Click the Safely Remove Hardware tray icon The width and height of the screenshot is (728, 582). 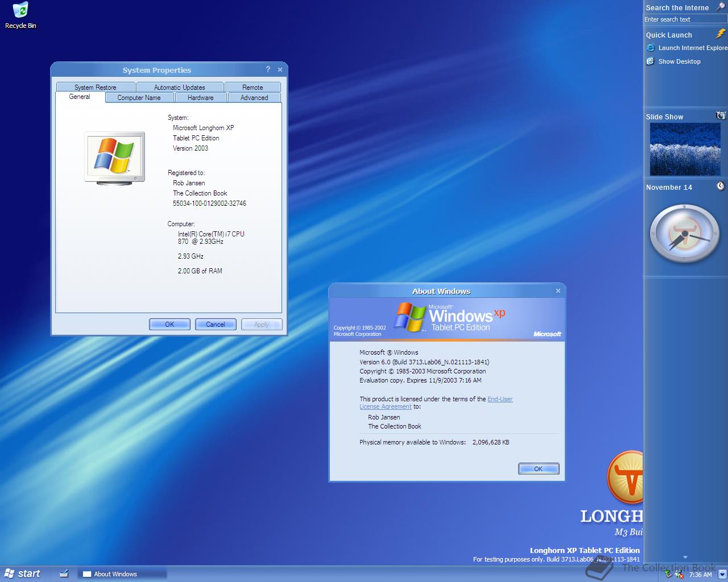click(x=668, y=574)
